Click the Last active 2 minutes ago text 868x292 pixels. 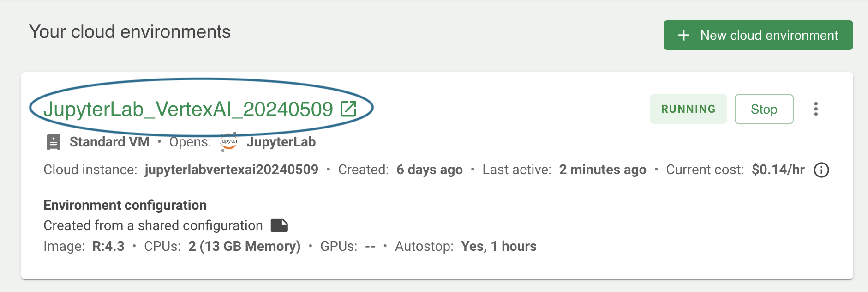pos(564,170)
